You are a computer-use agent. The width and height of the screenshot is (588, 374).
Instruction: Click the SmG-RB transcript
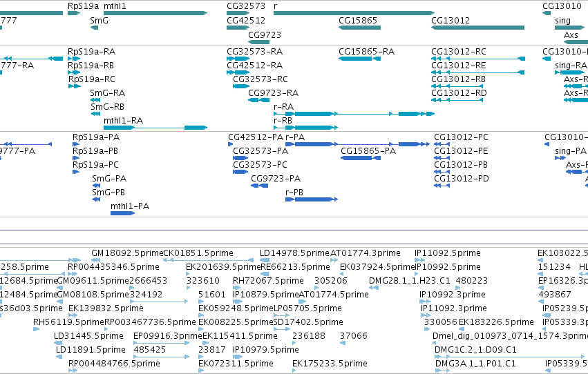point(95,114)
